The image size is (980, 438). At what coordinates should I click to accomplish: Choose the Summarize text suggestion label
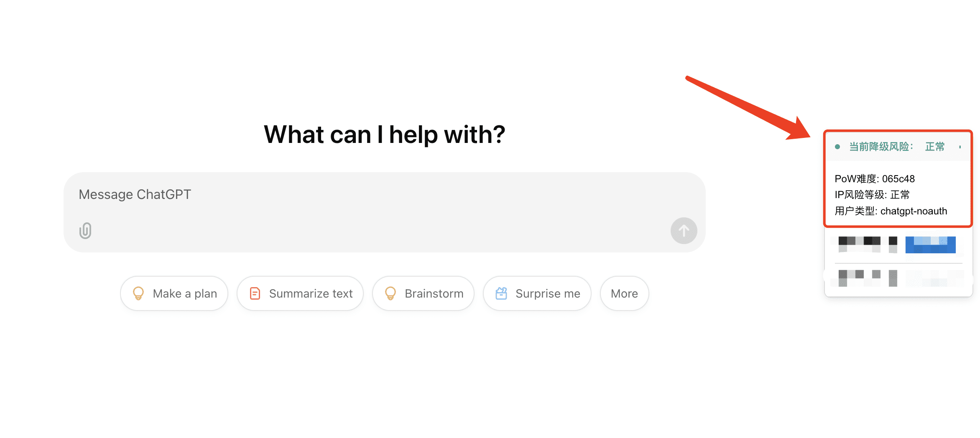tap(311, 293)
